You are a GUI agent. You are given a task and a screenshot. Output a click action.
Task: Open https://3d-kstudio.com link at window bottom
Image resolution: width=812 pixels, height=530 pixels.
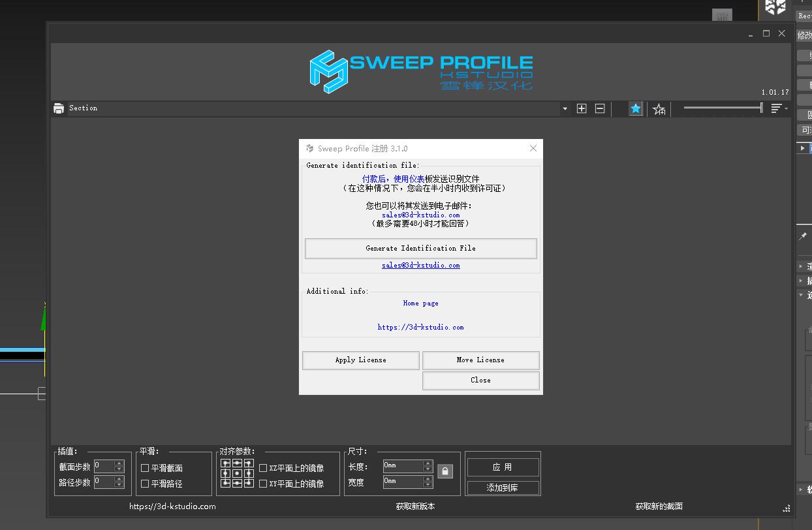(172, 507)
